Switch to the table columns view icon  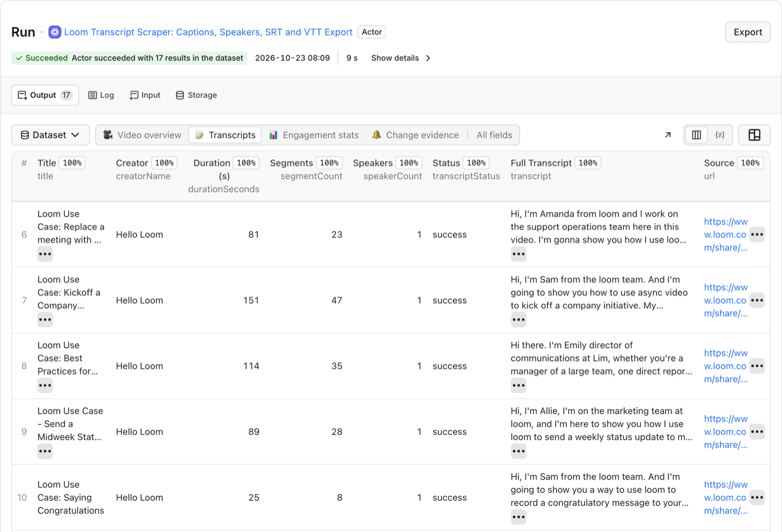[697, 135]
